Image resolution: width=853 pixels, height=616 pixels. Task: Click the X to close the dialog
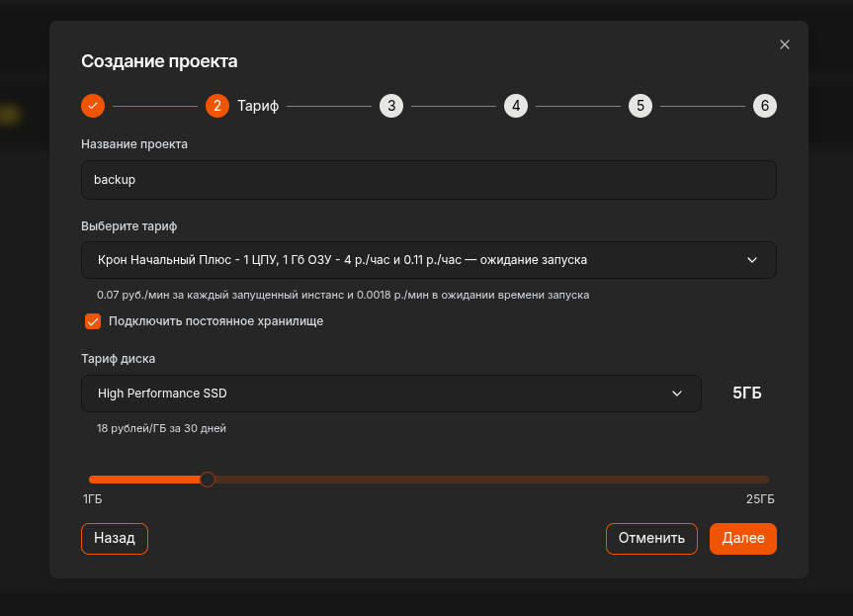pyautogui.click(x=784, y=44)
